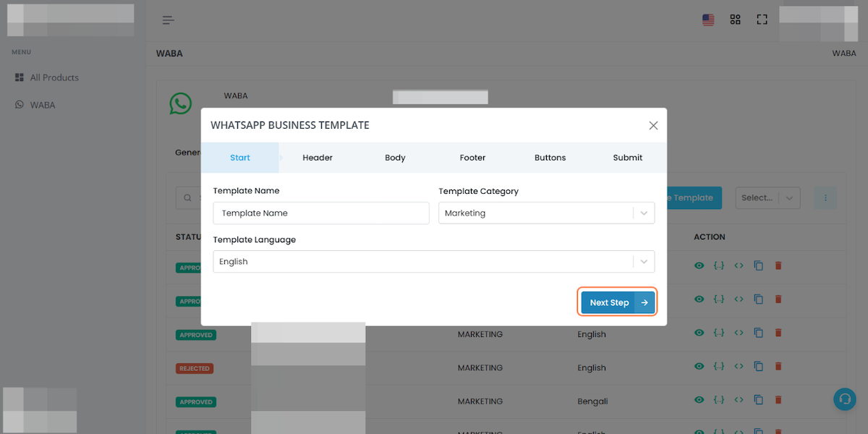Open the apps grid icon
Screen dimensions: 868x434
pyautogui.click(x=735, y=20)
